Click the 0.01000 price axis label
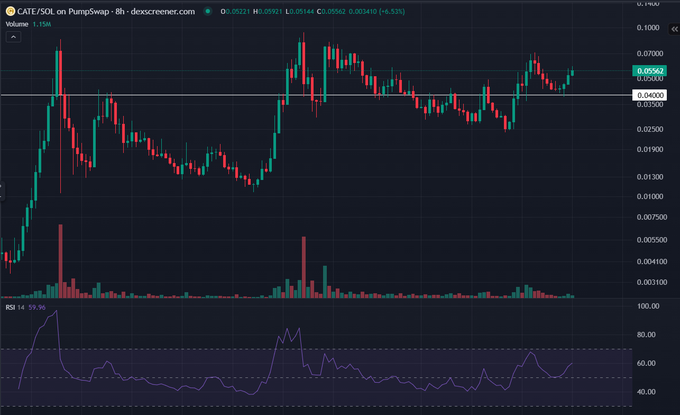The height and width of the screenshot is (415, 680). (x=650, y=196)
